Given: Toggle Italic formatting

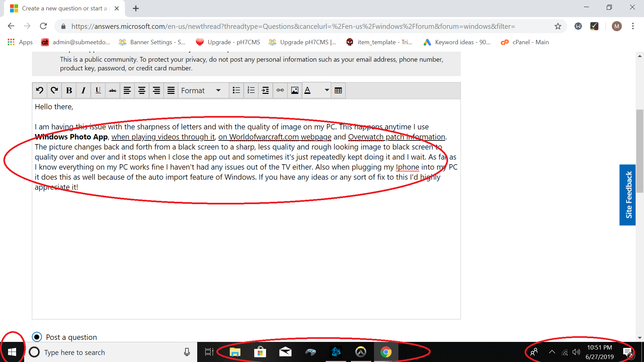Looking at the screenshot, I should point(84,90).
